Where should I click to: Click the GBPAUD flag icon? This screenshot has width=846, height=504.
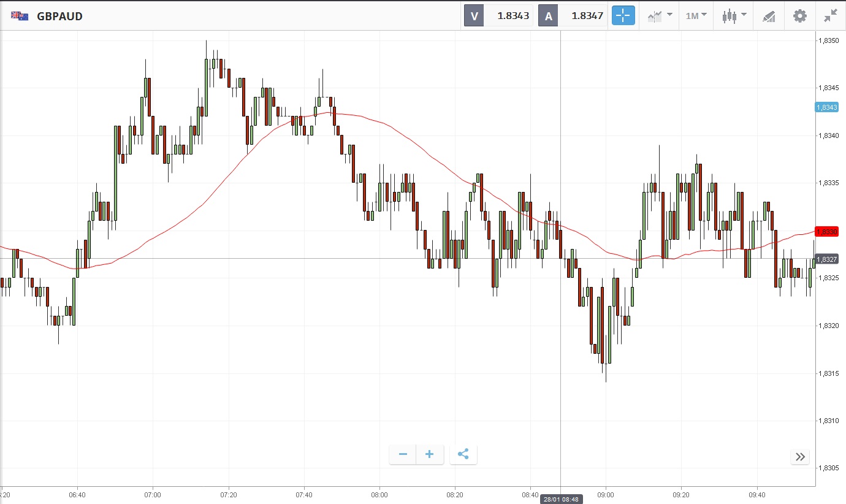(x=20, y=16)
